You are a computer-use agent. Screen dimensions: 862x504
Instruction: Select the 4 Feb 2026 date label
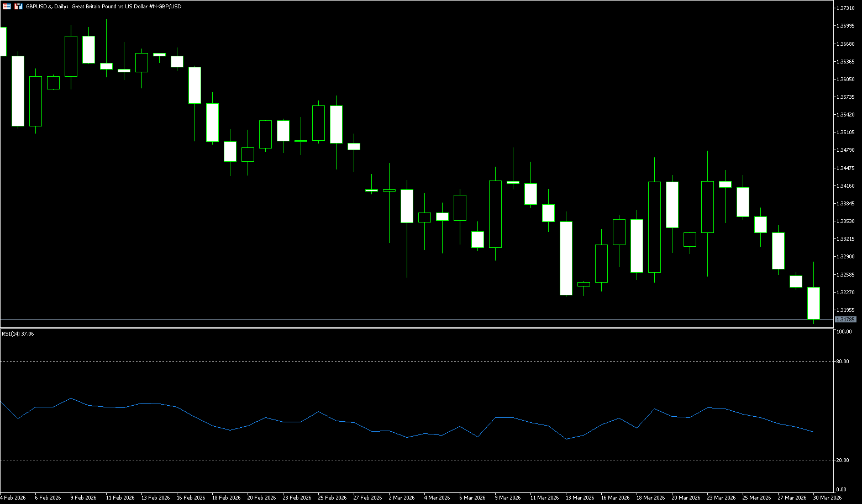pos(13,498)
